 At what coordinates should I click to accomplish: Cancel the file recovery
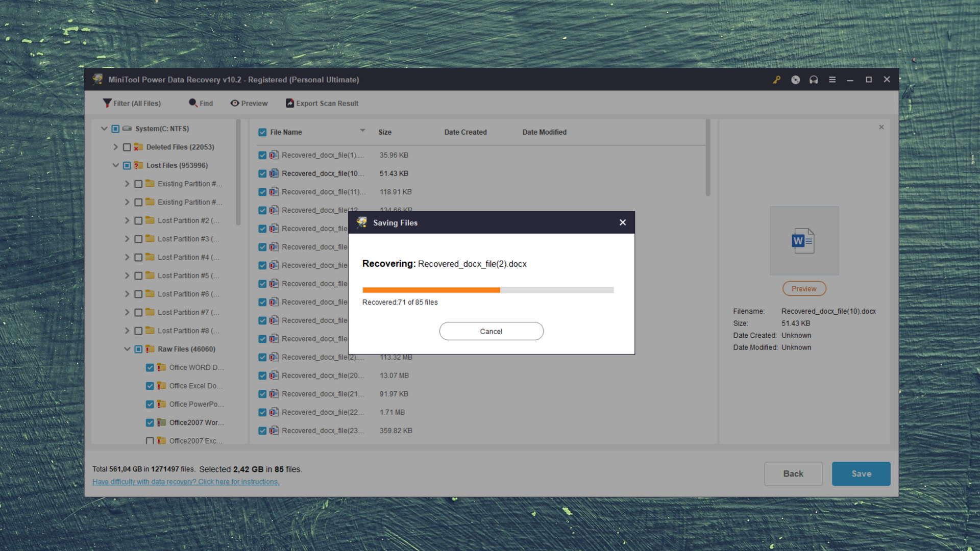(491, 331)
